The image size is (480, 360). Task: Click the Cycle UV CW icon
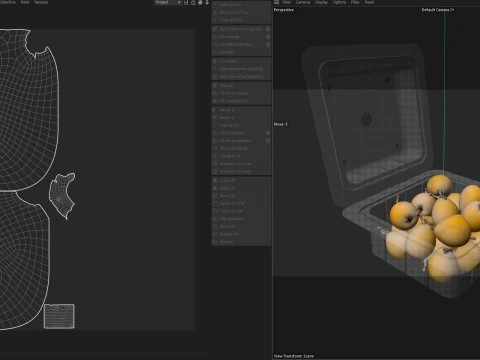pos(215,211)
